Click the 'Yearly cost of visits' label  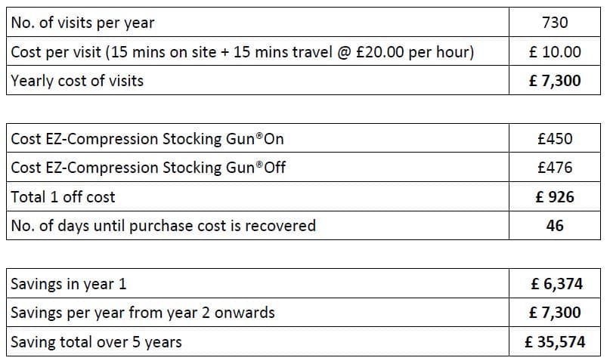(77, 81)
